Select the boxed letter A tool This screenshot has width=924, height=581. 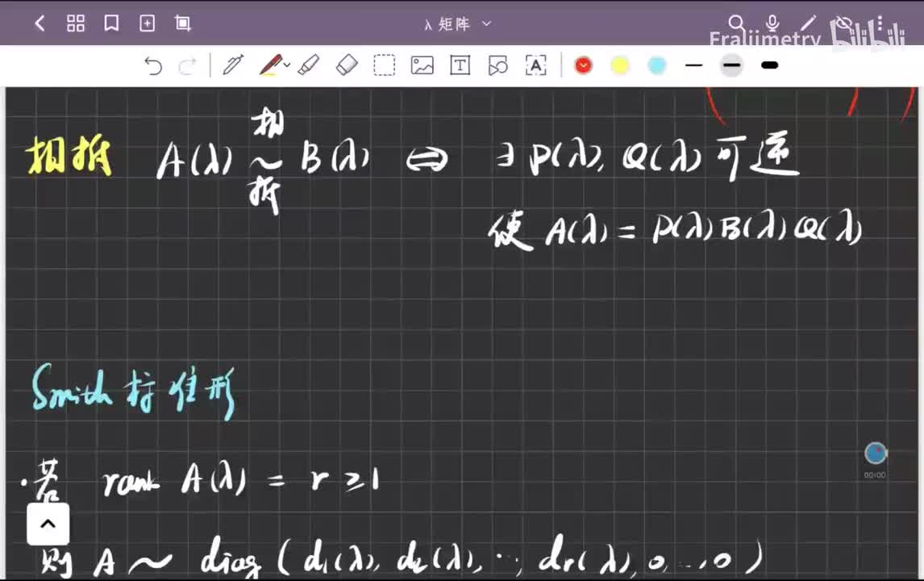pyautogui.click(x=535, y=65)
